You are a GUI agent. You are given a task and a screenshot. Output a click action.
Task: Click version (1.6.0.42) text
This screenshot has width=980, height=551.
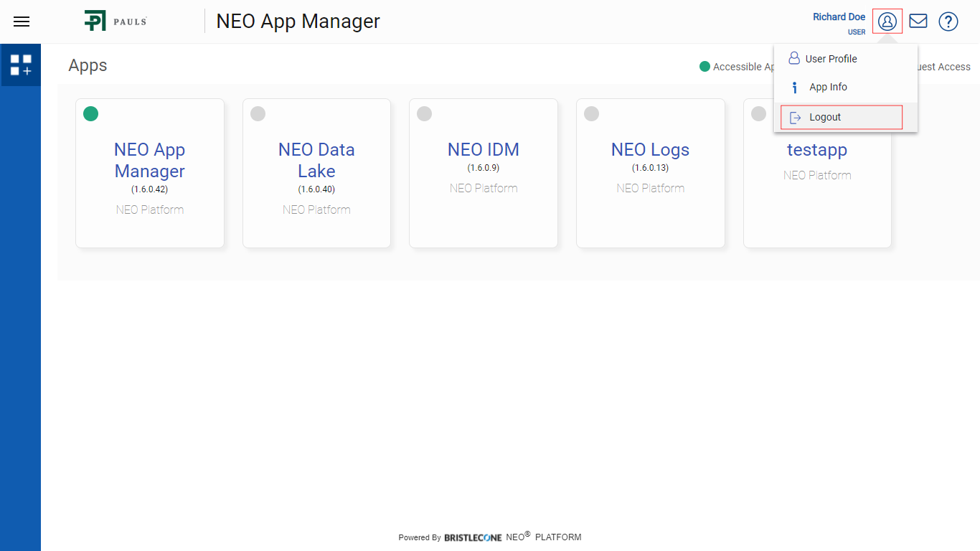pos(149,189)
